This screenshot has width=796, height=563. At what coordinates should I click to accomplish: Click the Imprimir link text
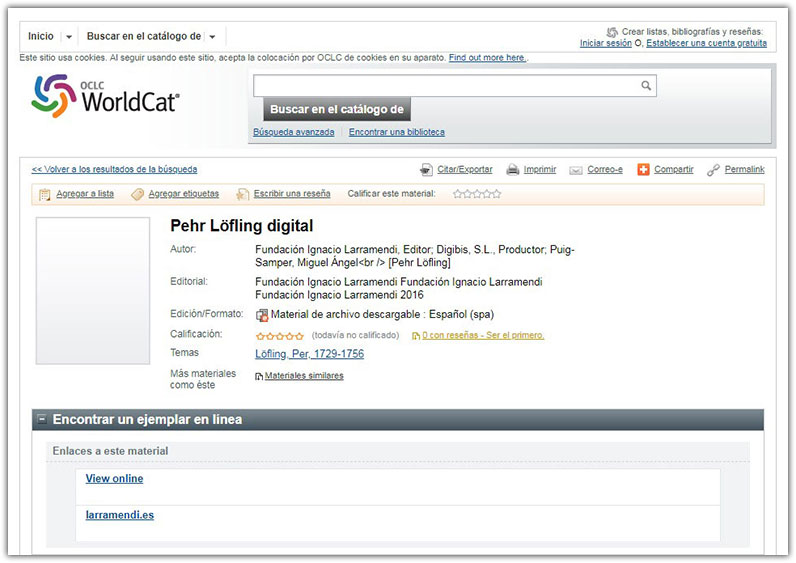[x=540, y=169]
